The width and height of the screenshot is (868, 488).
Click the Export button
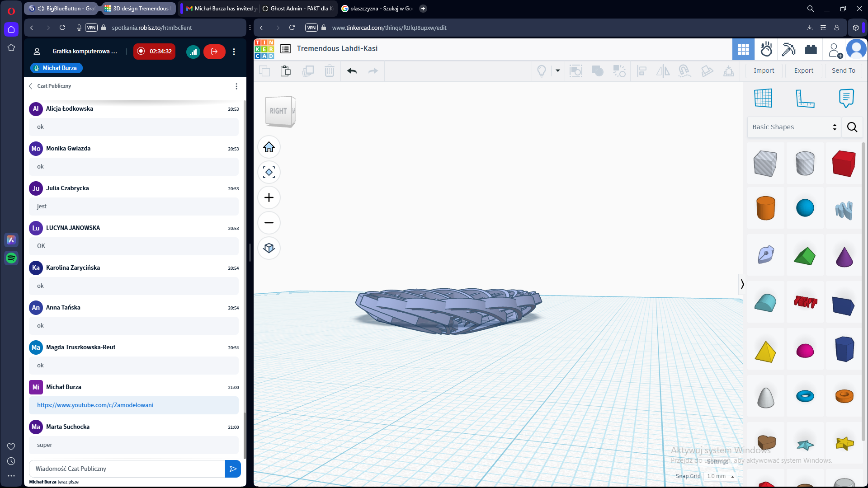pyautogui.click(x=803, y=70)
